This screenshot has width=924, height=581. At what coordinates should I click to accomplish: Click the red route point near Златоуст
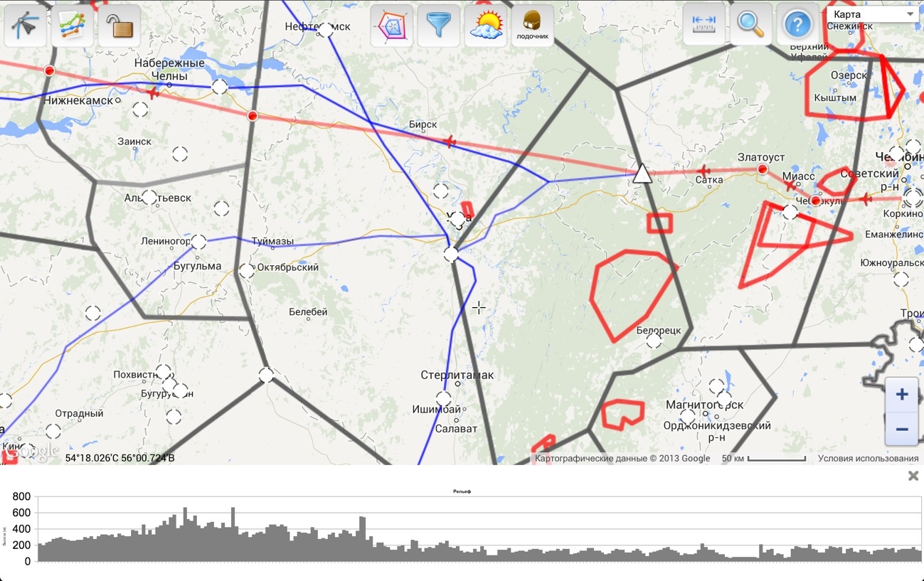(x=763, y=169)
